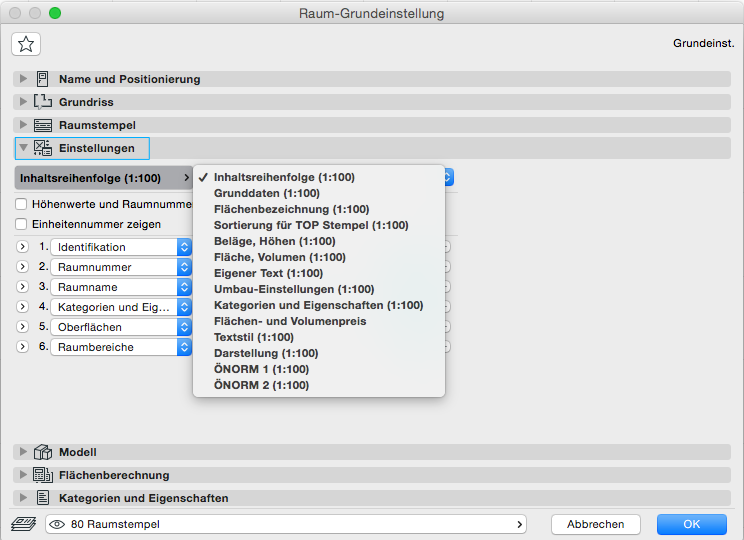Toggle Einheitennummer zeigen checkbox

[x=21, y=224]
